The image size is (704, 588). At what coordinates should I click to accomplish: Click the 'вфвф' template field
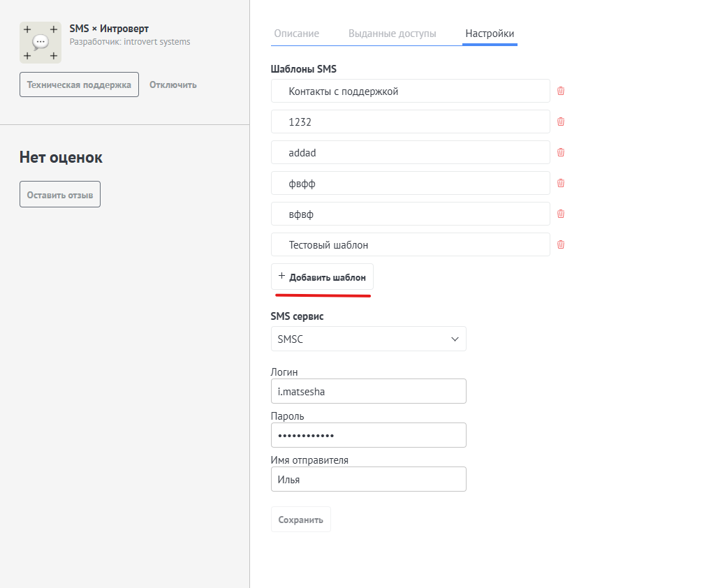point(411,214)
